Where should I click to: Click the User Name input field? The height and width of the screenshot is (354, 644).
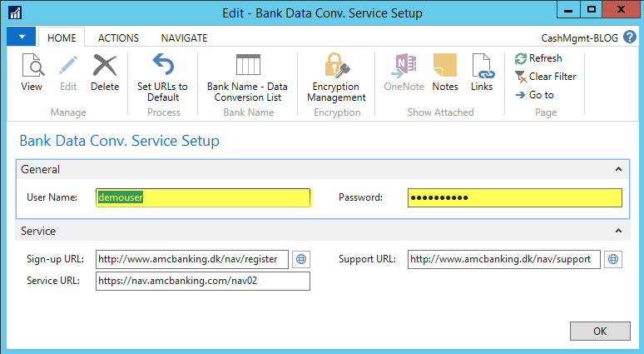click(x=203, y=197)
